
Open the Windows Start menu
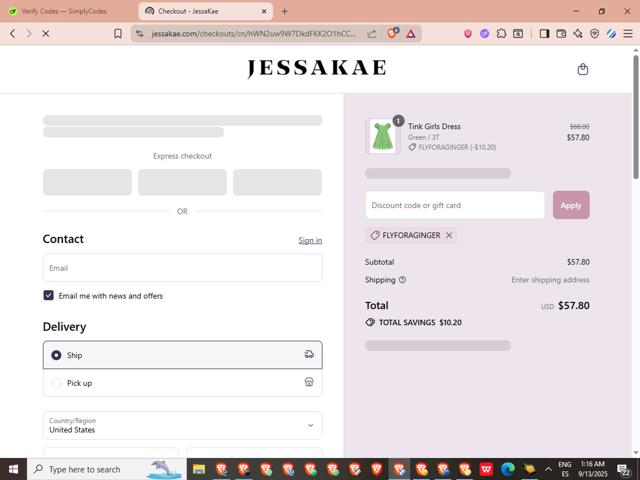pyautogui.click(x=13, y=469)
